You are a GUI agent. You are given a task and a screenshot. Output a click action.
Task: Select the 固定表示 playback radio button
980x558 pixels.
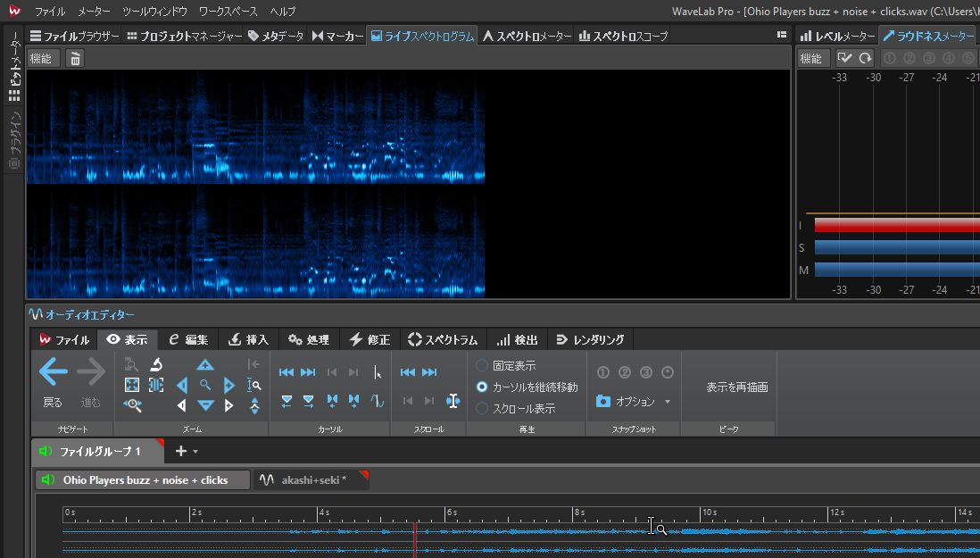[482, 365]
